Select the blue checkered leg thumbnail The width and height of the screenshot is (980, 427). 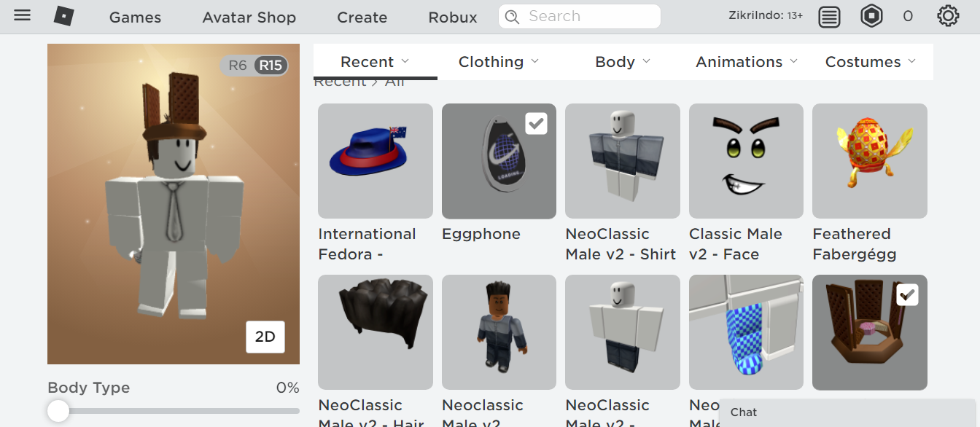tap(746, 332)
